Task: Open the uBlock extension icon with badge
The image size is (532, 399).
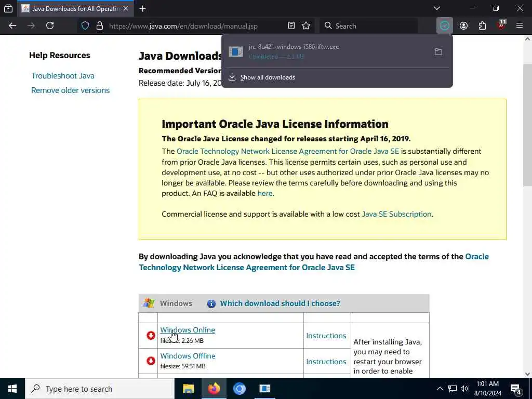Action: (501, 25)
